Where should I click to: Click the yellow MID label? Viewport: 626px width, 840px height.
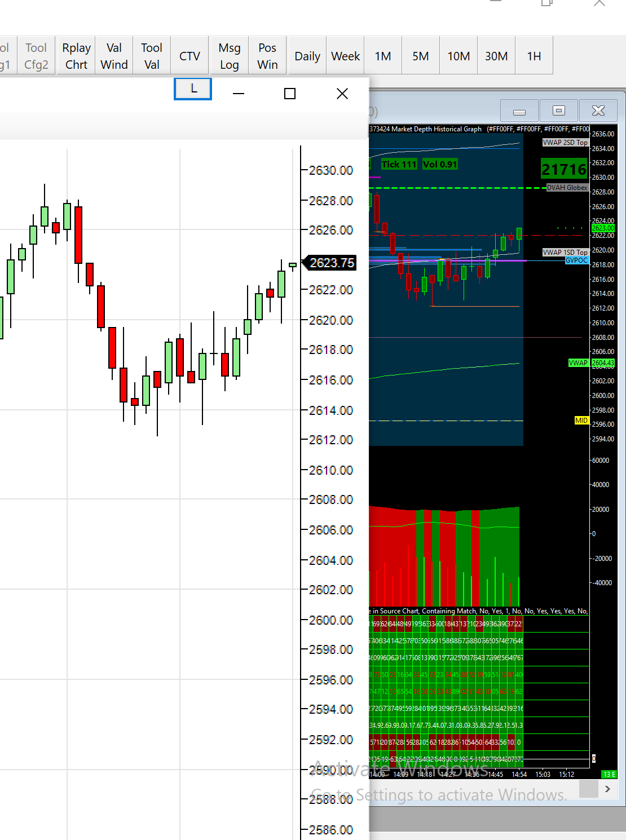click(x=581, y=421)
